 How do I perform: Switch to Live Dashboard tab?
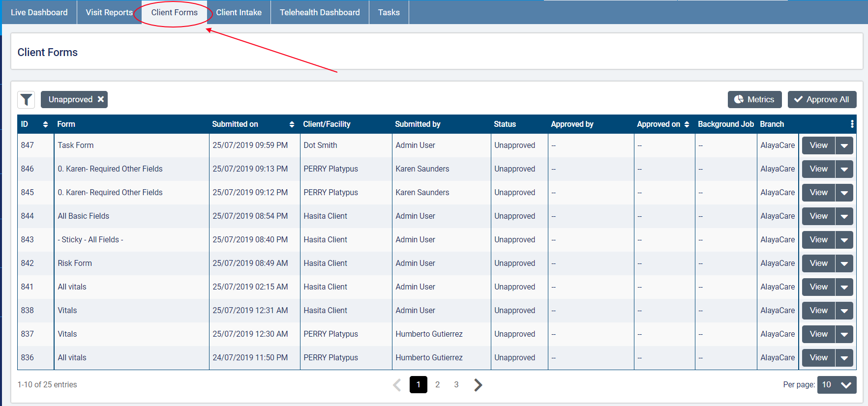point(39,12)
